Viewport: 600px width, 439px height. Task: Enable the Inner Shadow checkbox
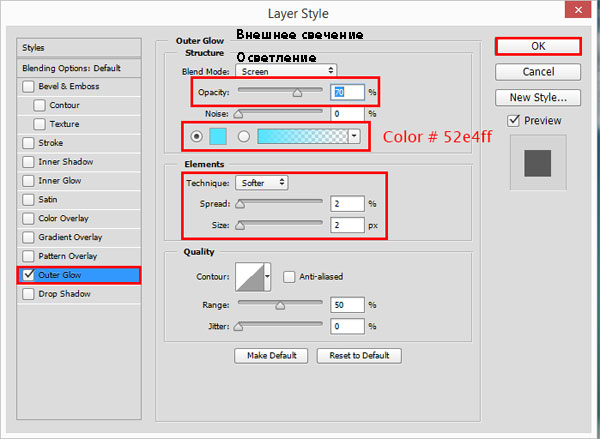(28, 162)
